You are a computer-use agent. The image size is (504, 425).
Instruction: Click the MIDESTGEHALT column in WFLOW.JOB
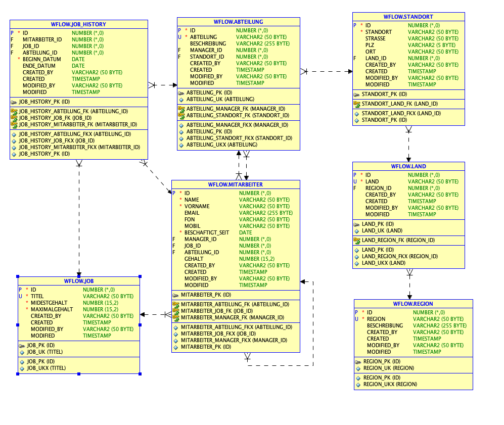[79, 303]
